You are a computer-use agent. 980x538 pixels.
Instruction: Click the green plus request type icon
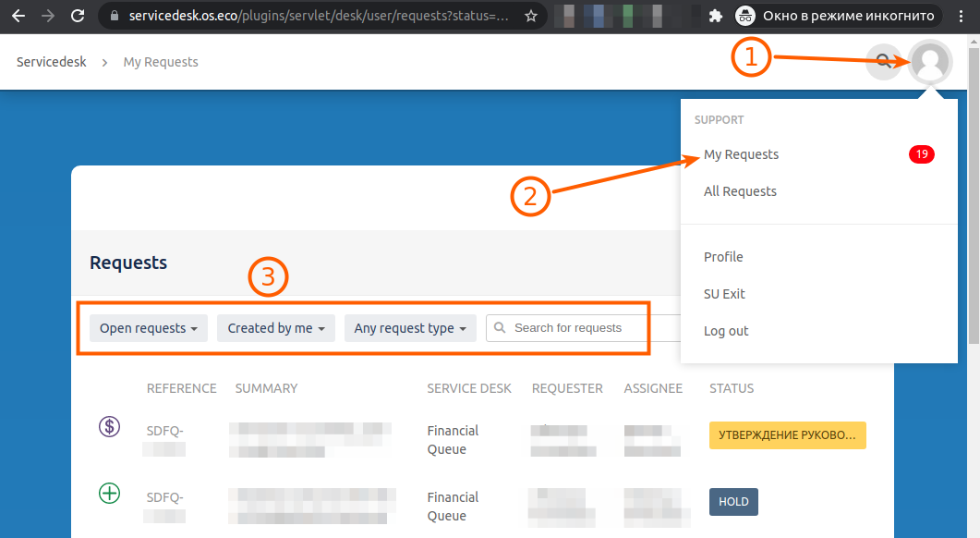pos(109,494)
